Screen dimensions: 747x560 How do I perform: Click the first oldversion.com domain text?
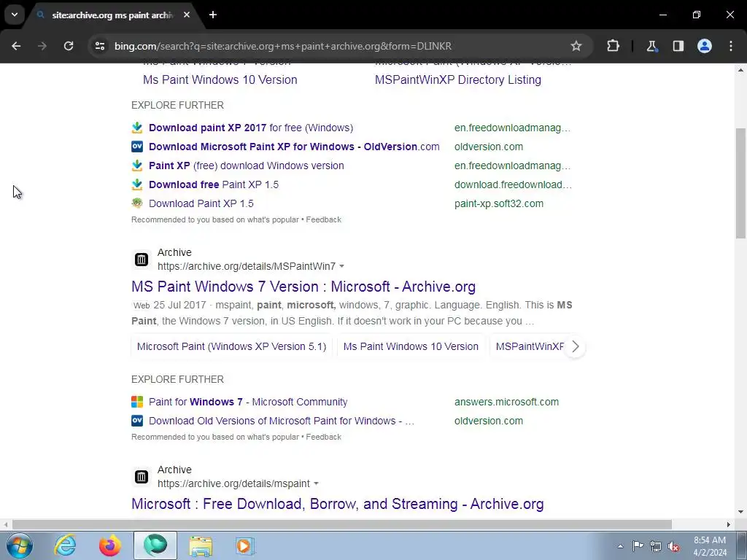click(488, 147)
